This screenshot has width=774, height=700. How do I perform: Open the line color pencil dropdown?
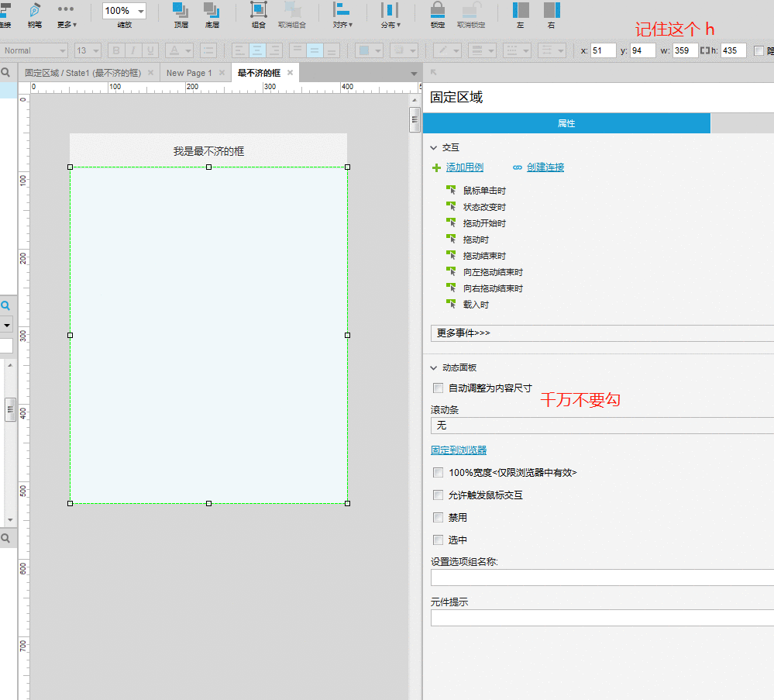447,50
